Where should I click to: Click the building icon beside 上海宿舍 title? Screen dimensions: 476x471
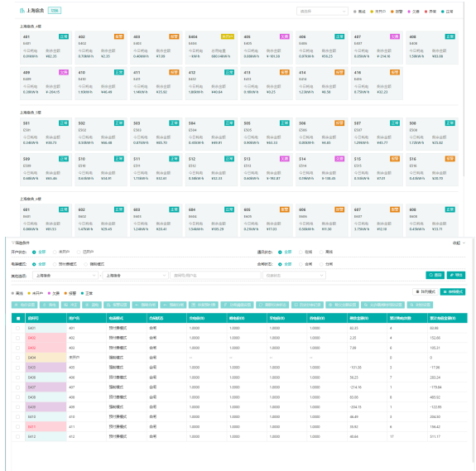(x=22, y=11)
